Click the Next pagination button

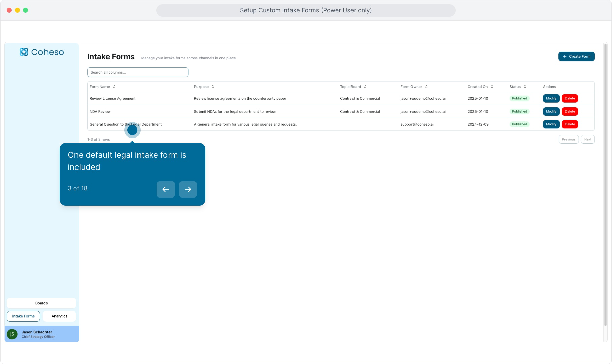click(x=588, y=139)
